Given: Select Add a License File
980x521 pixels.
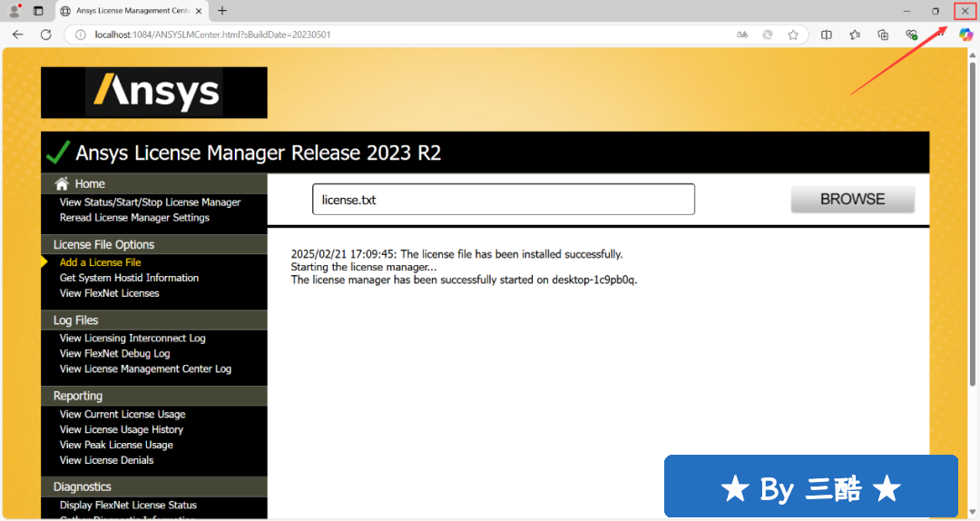Looking at the screenshot, I should coord(100,262).
